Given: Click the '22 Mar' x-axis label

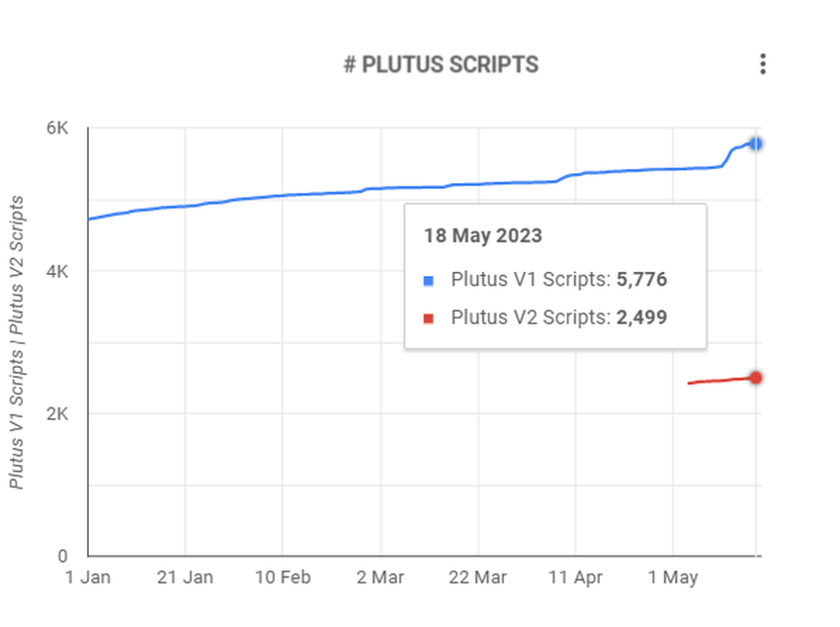Looking at the screenshot, I should pyautogui.click(x=478, y=578).
